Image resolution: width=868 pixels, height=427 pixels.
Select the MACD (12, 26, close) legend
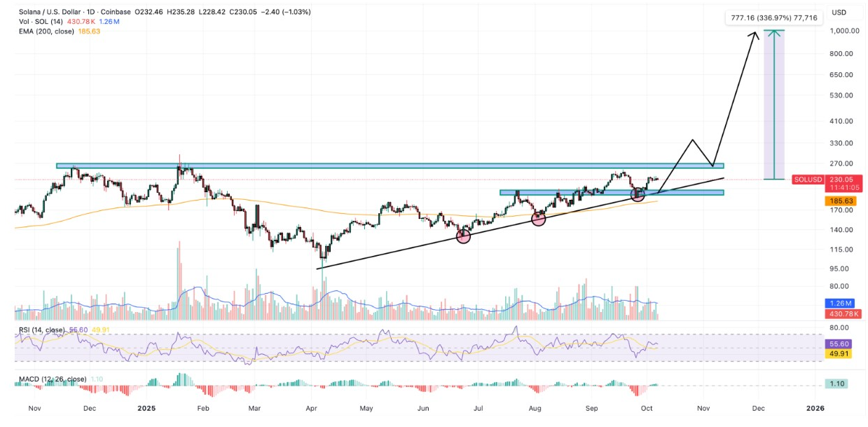[50, 379]
